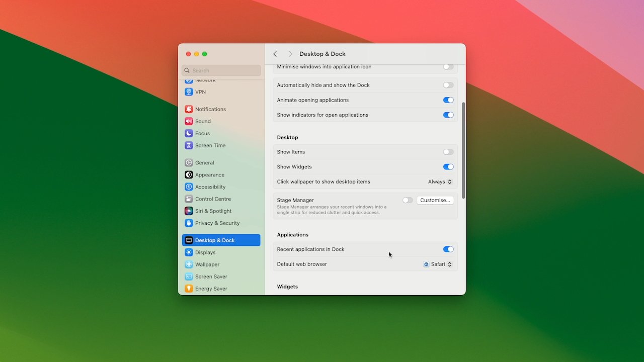
Task: Click the Screen Time hourglass icon
Action: 189,145
